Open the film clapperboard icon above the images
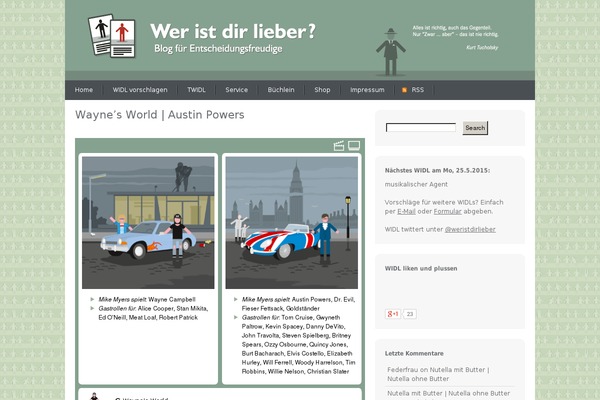The width and height of the screenshot is (600, 400). click(339, 146)
